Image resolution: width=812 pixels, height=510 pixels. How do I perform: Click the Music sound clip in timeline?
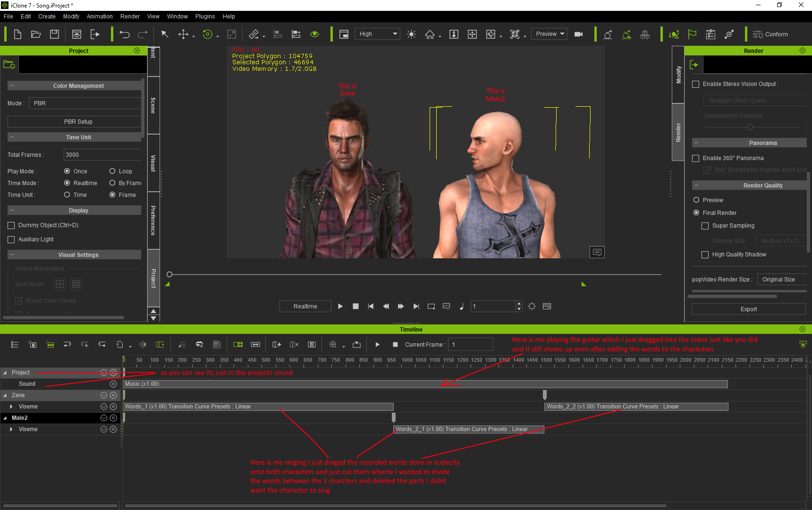click(425, 384)
